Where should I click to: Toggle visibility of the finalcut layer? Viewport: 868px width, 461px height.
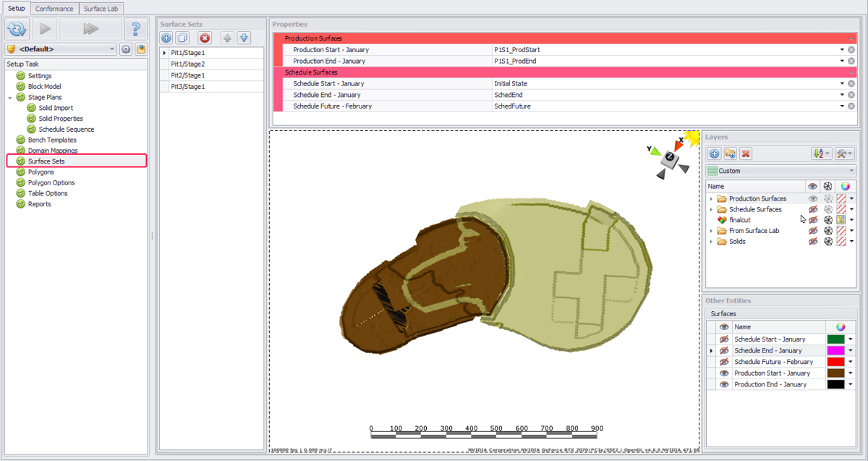[x=813, y=220]
